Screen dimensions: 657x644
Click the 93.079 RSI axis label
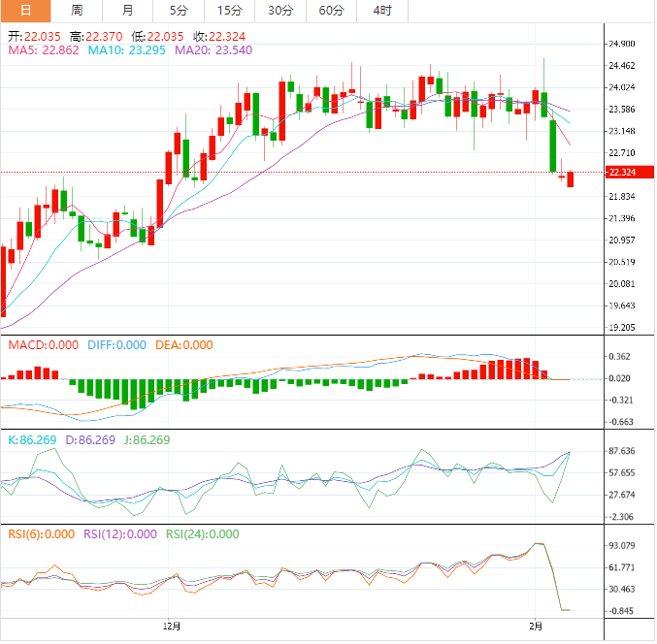pyautogui.click(x=622, y=546)
